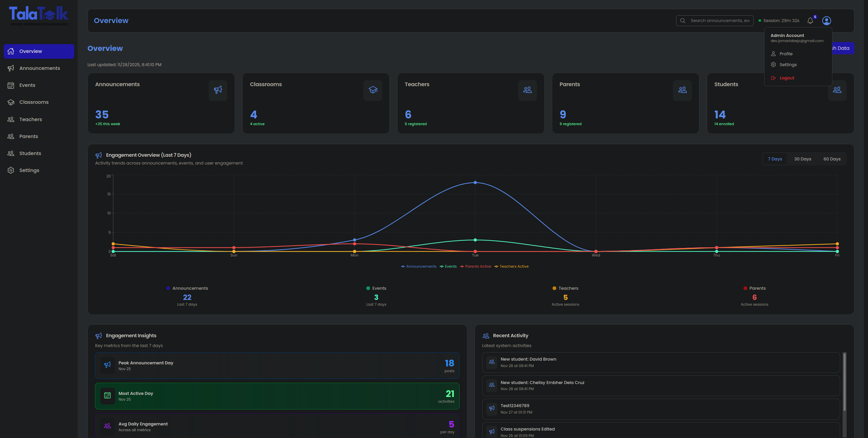Click the Classrooms card graduation cap icon
Image resolution: width=868 pixels, height=438 pixels.
(x=373, y=90)
